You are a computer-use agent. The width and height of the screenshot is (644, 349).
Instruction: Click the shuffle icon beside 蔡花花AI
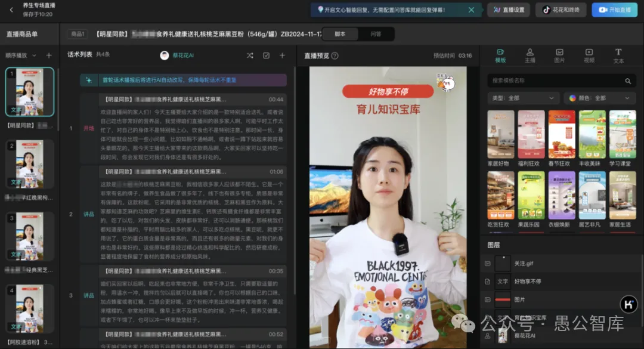[250, 57]
